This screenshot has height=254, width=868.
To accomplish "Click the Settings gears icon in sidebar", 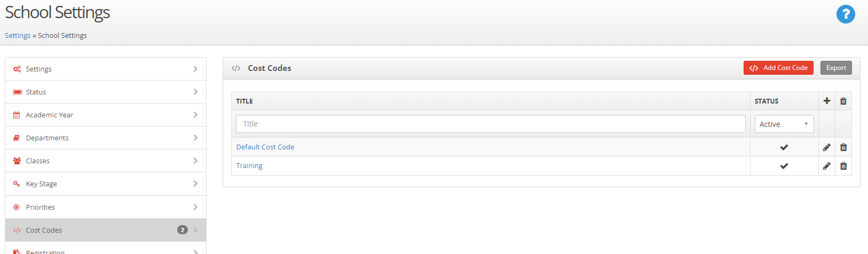I will (17, 69).
